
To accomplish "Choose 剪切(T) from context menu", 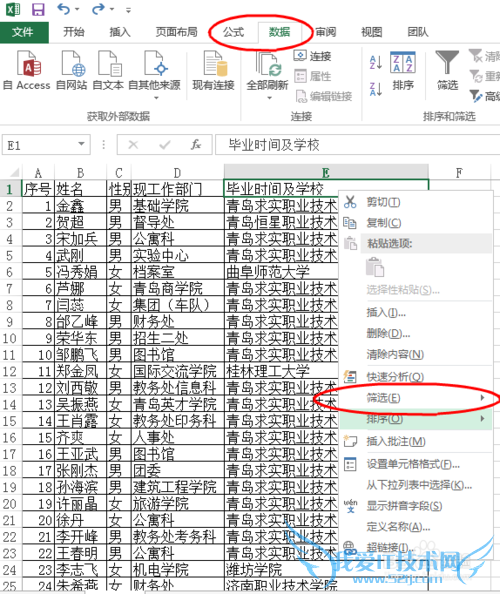I will coord(417,202).
